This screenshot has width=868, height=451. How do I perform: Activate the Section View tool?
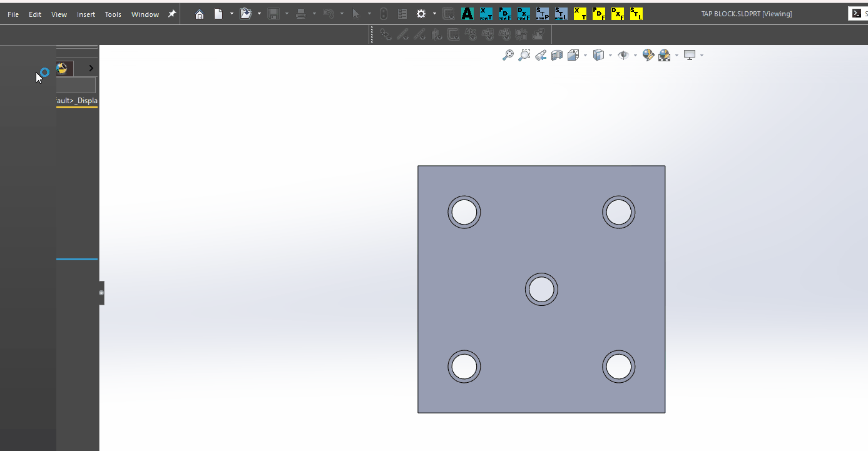click(x=557, y=55)
